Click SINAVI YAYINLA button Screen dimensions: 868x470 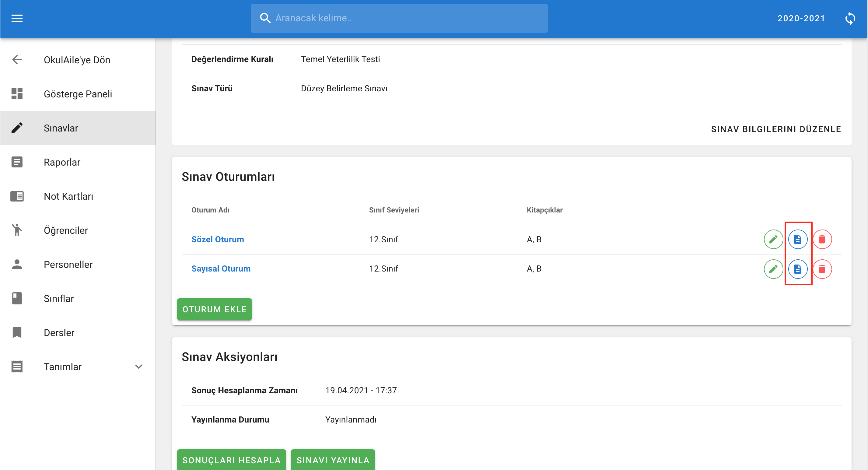click(333, 460)
